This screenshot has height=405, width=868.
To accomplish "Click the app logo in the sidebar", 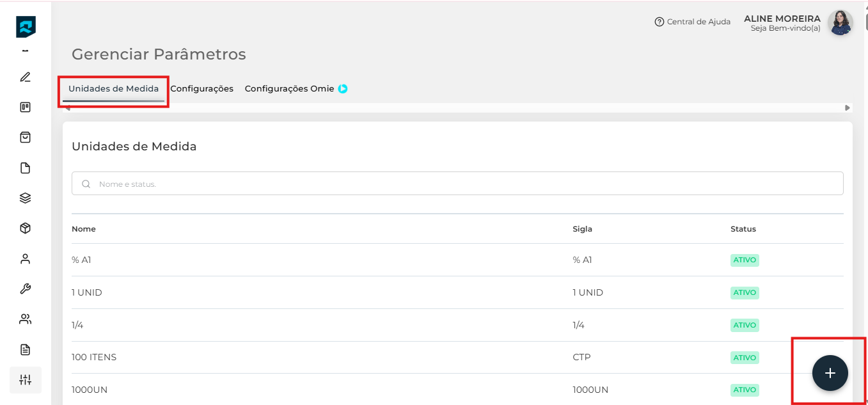I will [26, 27].
